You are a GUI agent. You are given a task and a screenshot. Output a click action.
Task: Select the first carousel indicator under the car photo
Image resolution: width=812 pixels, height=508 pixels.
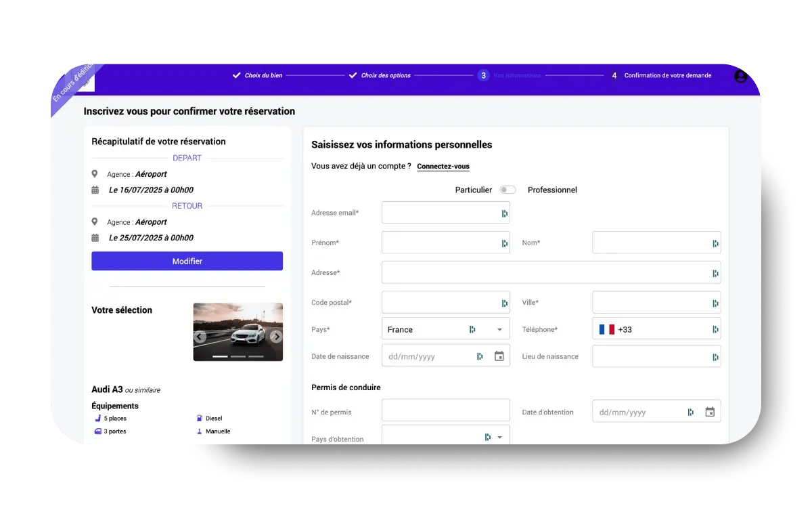tap(220, 356)
